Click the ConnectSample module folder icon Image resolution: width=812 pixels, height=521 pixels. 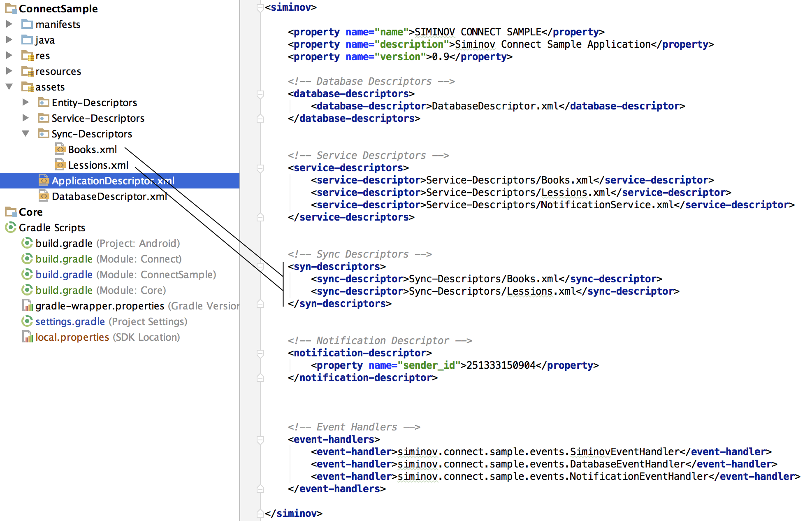click(11, 8)
